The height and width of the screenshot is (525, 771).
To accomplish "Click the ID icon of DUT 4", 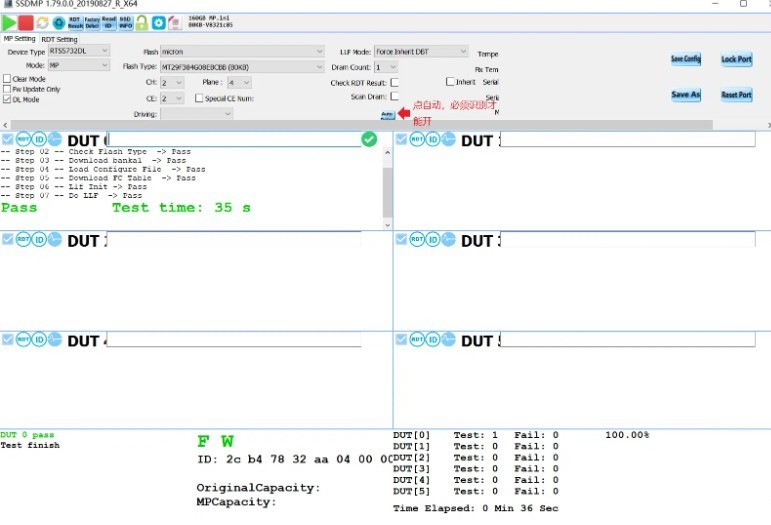I will (x=39, y=340).
